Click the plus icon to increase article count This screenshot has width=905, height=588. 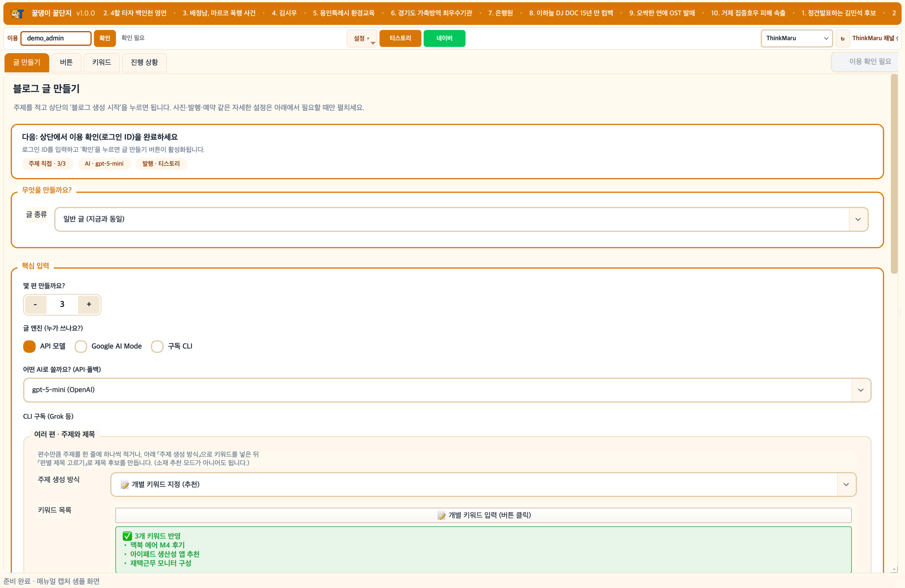click(x=89, y=305)
